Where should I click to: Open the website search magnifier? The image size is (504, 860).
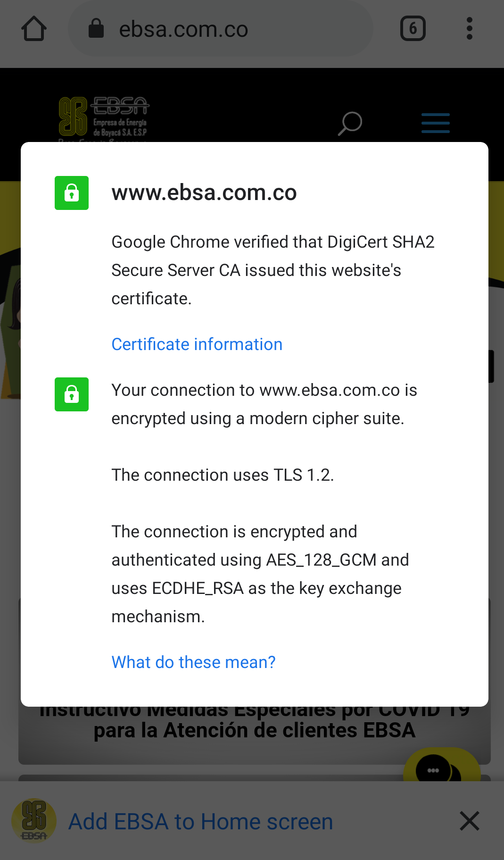click(x=350, y=124)
